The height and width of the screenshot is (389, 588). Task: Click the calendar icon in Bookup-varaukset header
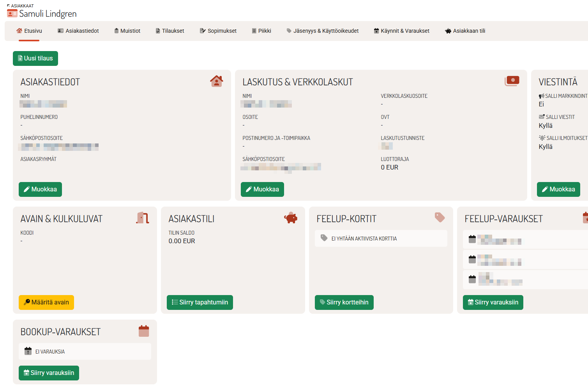[144, 331]
